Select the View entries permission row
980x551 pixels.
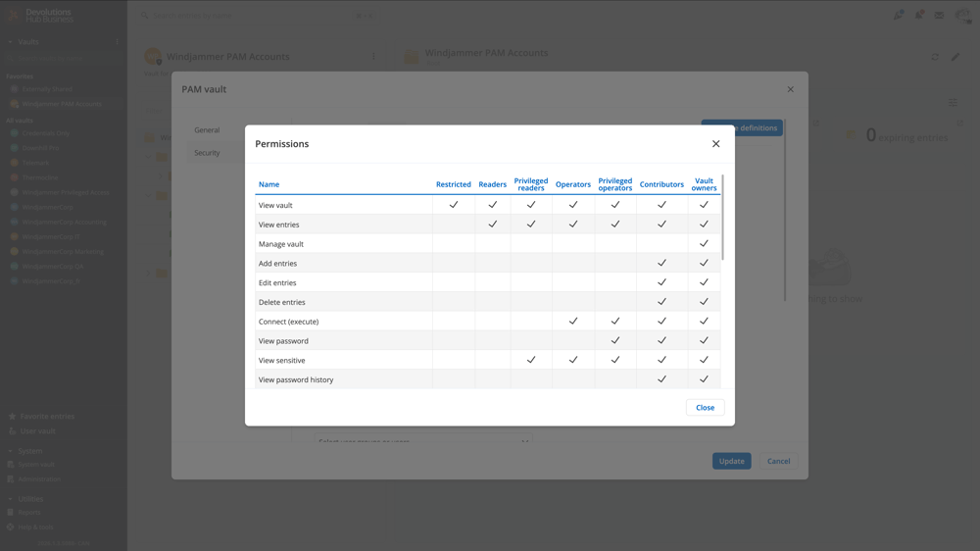[x=487, y=225]
